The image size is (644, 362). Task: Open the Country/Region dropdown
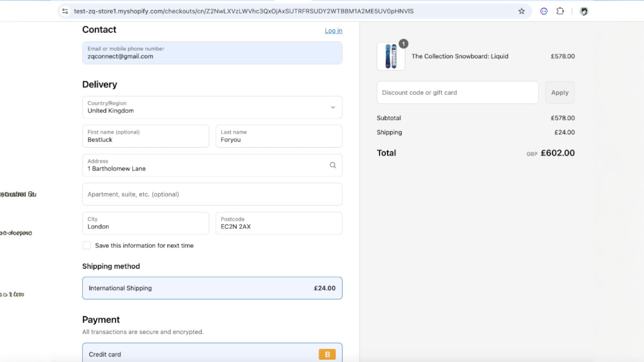pyautogui.click(x=212, y=107)
